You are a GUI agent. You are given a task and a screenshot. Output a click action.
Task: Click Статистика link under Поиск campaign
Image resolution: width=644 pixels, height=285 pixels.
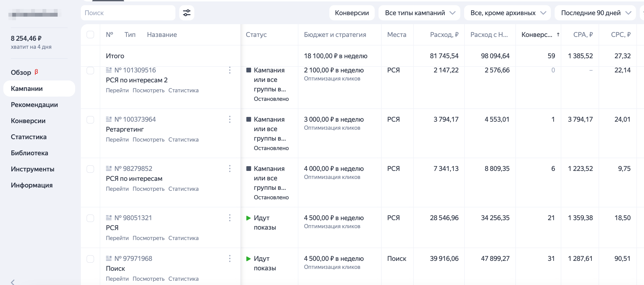(183, 279)
